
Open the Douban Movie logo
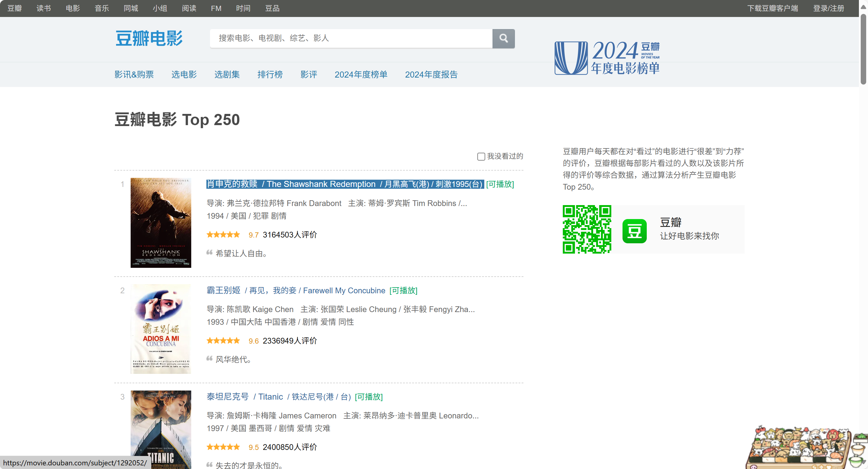click(x=149, y=38)
